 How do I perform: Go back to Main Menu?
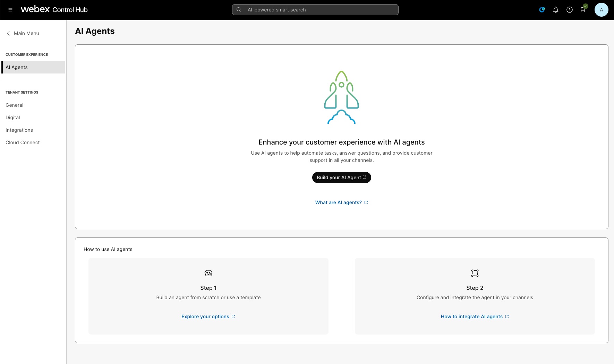23,33
